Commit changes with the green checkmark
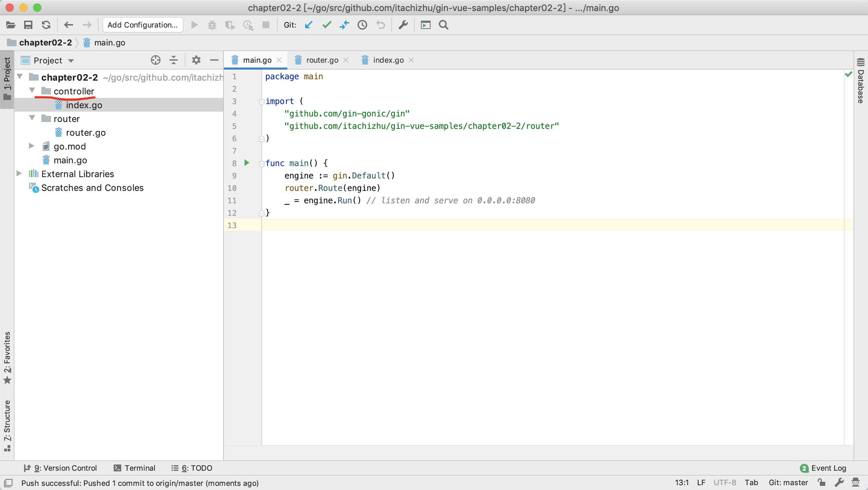868x490 pixels. click(327, 25)
